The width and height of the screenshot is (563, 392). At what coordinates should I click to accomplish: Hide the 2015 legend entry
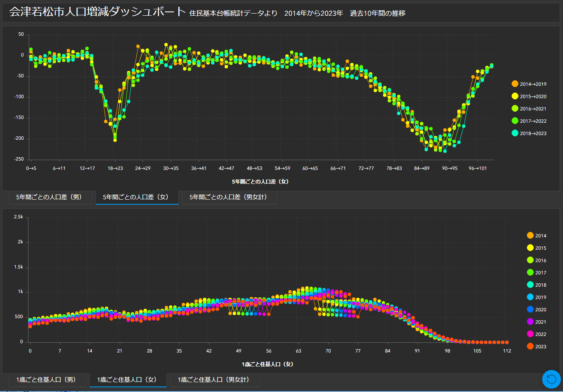537,248
